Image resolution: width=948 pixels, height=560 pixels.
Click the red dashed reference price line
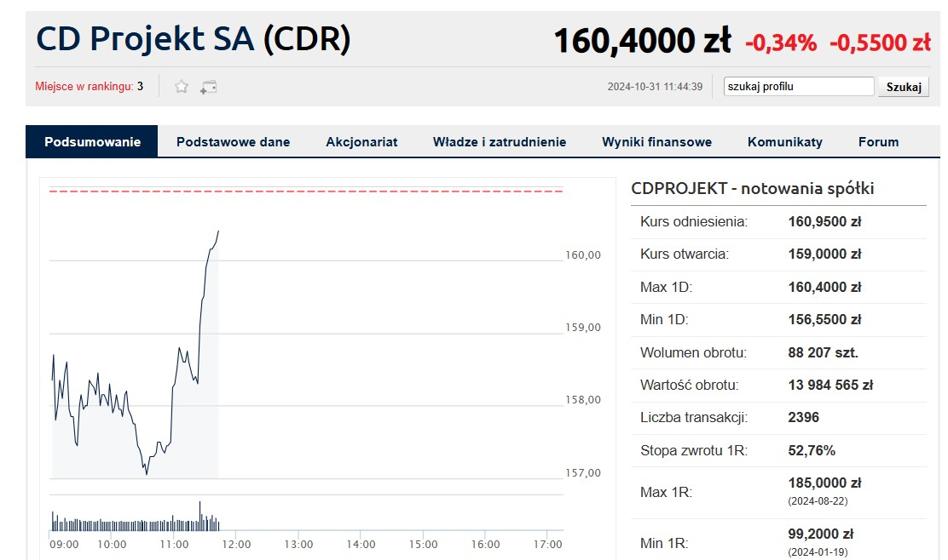(x=306, y=191)
